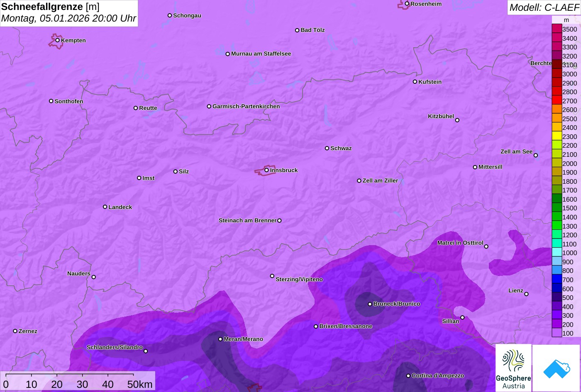The height and width of the screenshot is (392, 581).
Task: Click the Modell: C-LAEF label
Action: coord(544,7)
